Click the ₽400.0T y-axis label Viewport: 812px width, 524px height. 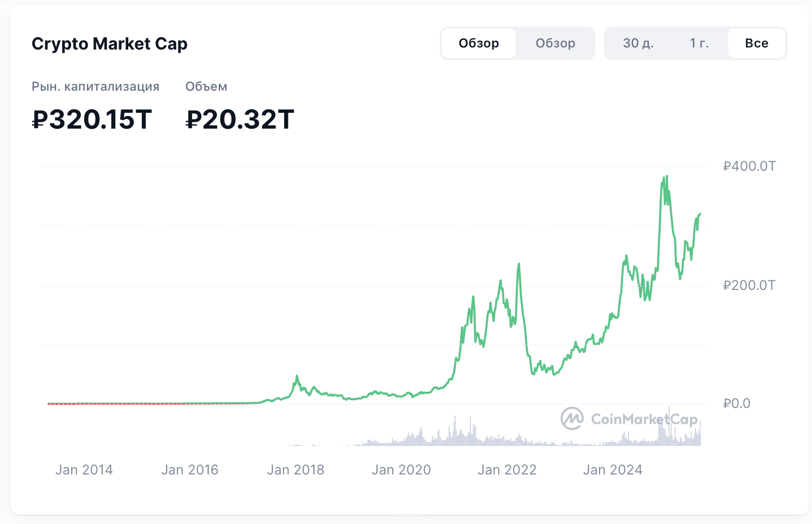point(749,167)
